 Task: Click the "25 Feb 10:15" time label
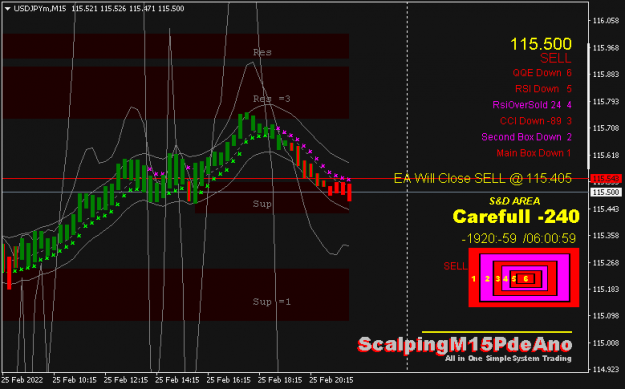74,380
